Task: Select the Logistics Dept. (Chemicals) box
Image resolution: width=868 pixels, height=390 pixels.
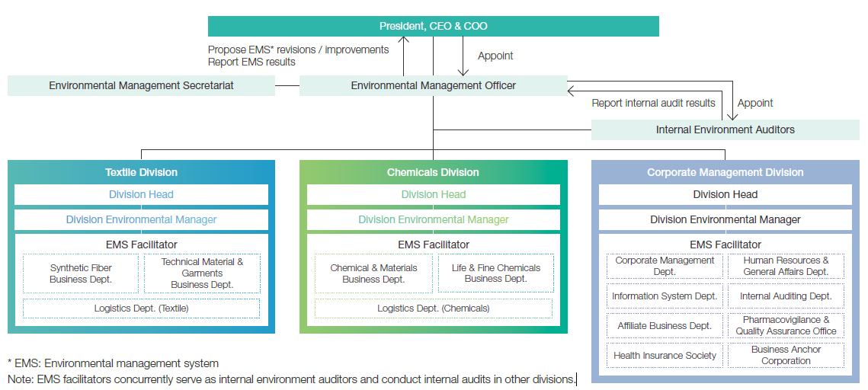Action: tap(433, 308)
